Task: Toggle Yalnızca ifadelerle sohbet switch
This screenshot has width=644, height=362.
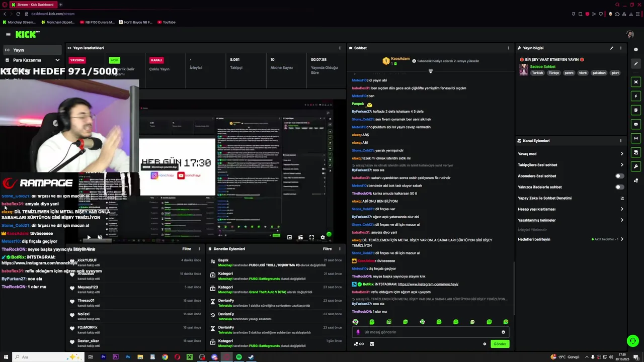Action: (619, 187)
